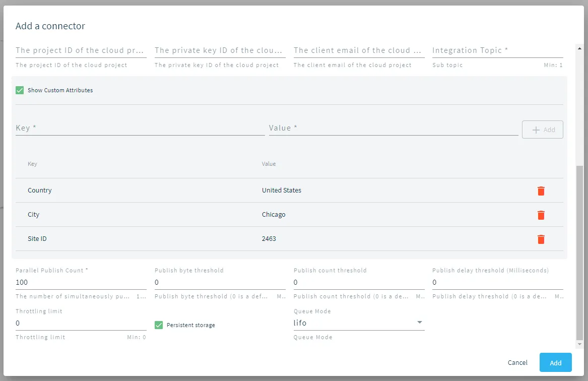Click the 'Add a connector' dialog title

pyautogui.click(x=50, y=26)
